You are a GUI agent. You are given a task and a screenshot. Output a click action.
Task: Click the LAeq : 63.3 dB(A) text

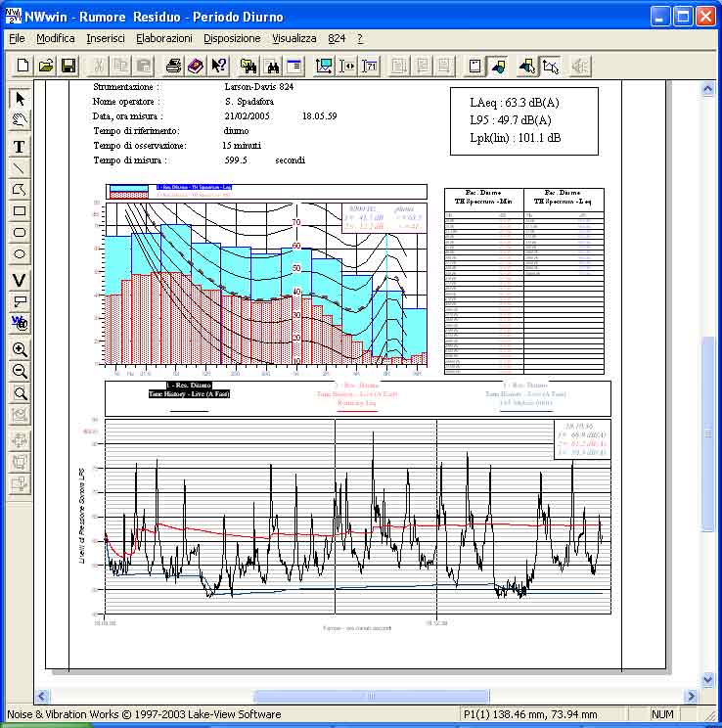[515, 103]
